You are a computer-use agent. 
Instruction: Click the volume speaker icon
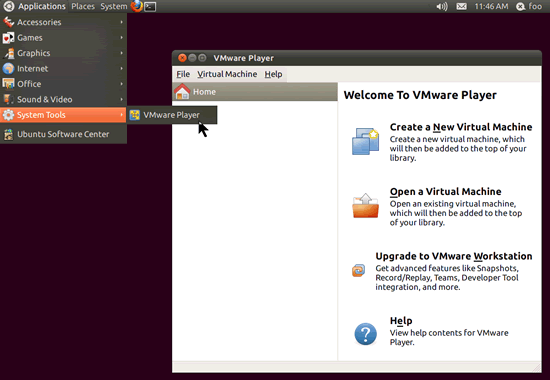pyautogui.click(x=442, y=6)
